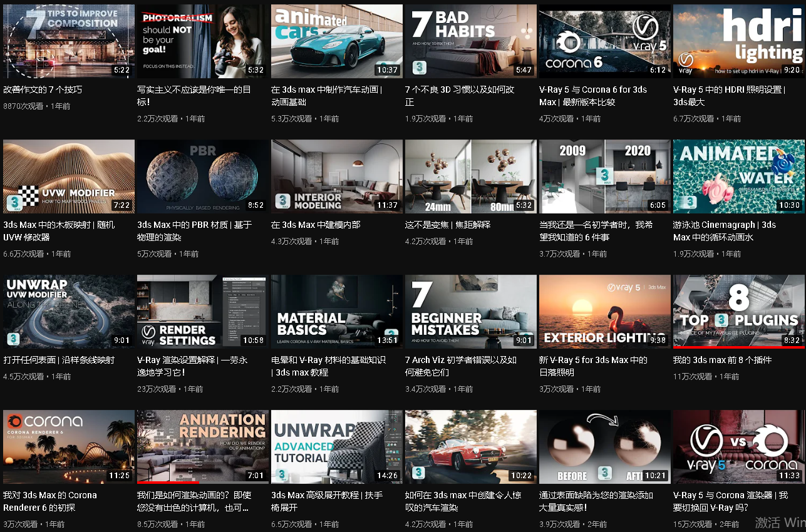Play the Animated Cars video thumbnail
The height and width of the screenshot is (532, 806).
[x=337, y=41]
